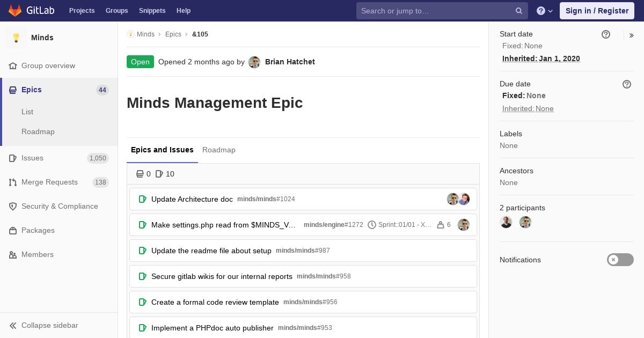Screen dimensions: 644x338
Task: Collapse the right sidebar with double arrow
Action: tap(632, 35)
